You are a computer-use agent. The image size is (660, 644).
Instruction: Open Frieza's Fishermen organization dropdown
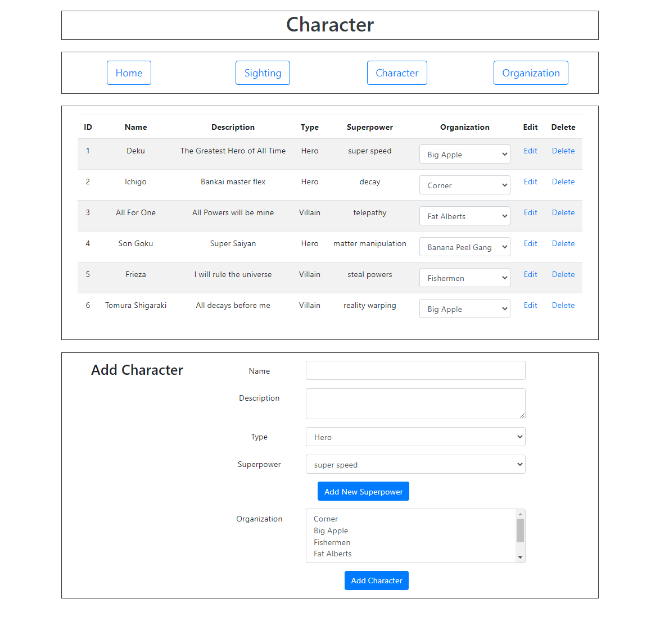coord(465,278)
